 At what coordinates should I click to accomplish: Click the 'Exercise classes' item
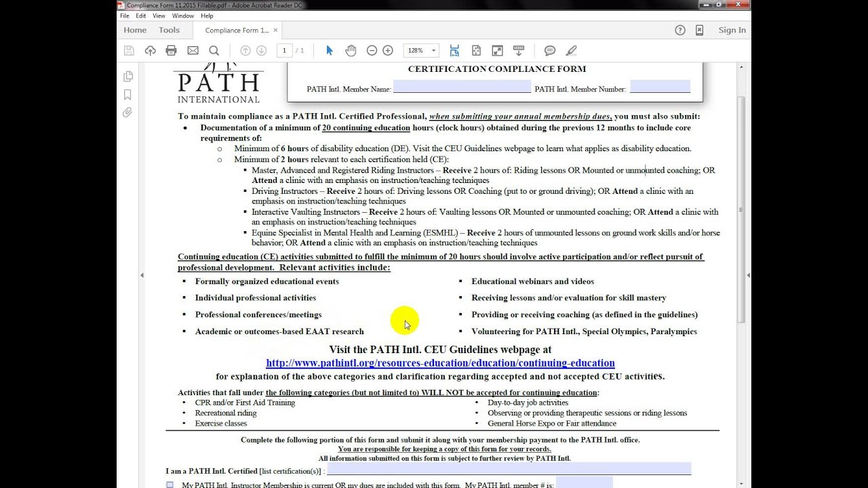[x=221, y=424]
